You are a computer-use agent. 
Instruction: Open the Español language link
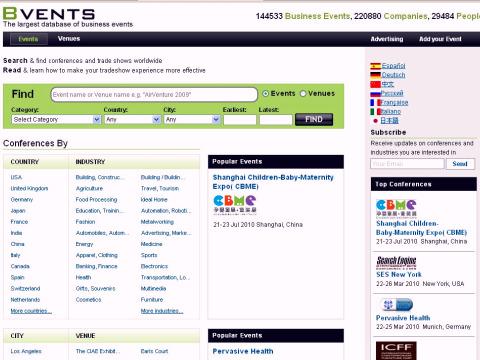point(393,66)
